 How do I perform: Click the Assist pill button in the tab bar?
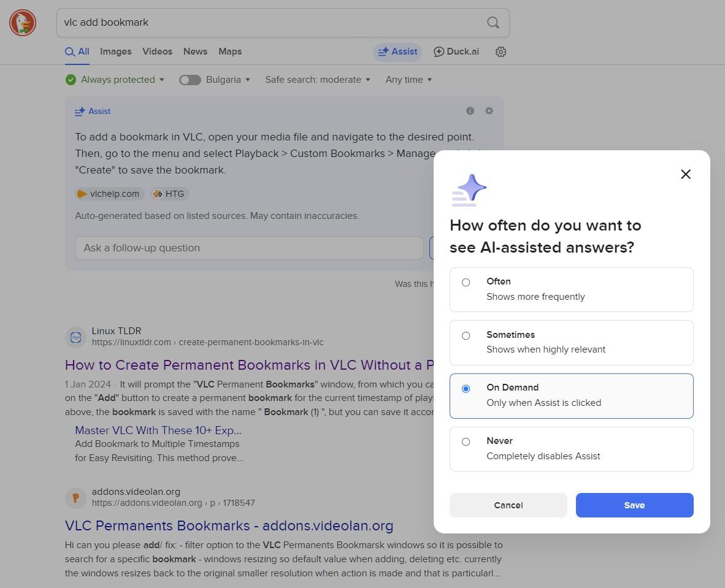(397, 52)
